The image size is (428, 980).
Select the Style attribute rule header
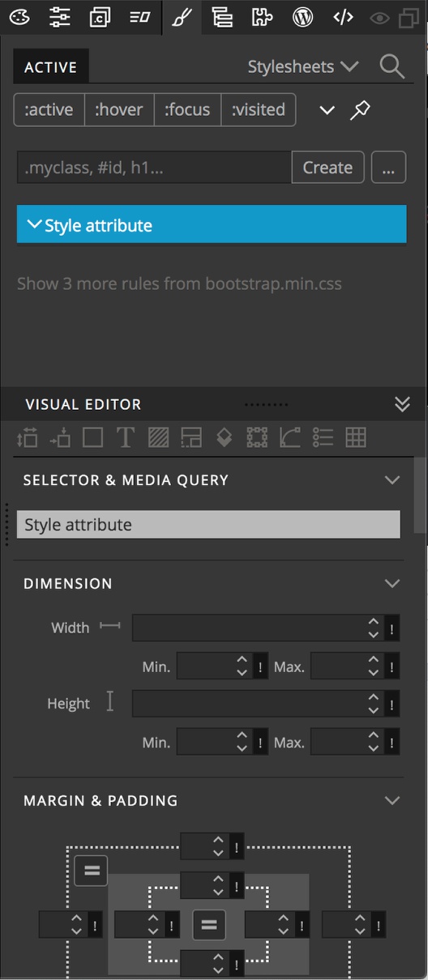coord(212,225)
